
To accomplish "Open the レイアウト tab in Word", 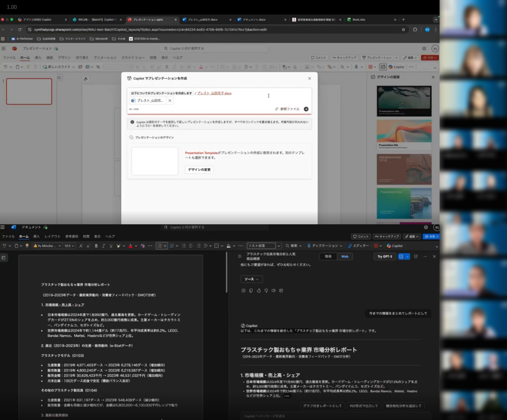I will click(52, 236).
